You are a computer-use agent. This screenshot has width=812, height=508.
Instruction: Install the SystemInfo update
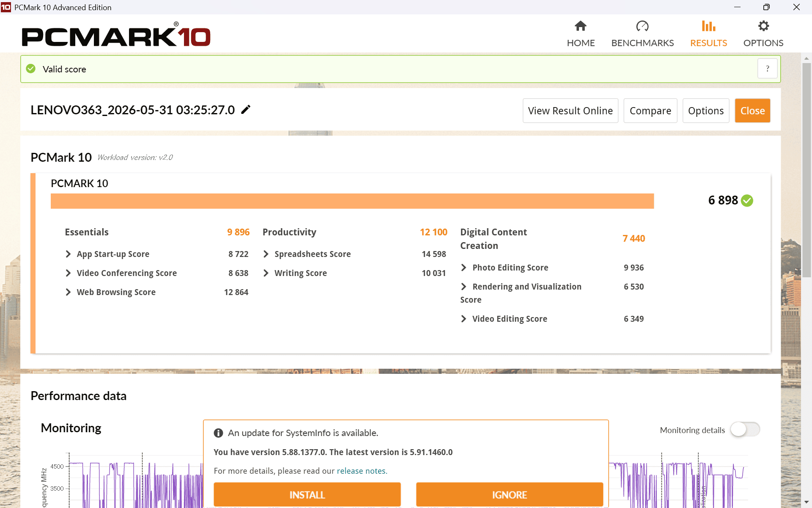pos(307,494)
